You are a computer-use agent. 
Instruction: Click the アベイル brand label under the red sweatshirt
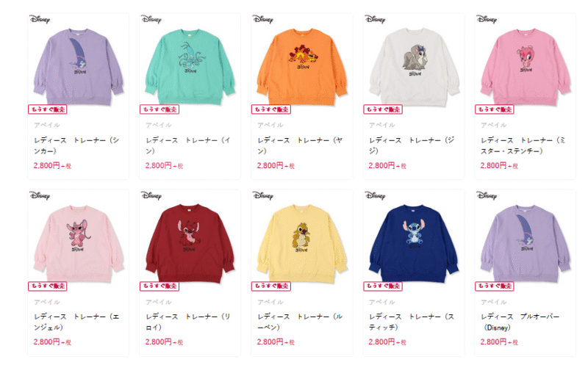(x=158, y=302)
